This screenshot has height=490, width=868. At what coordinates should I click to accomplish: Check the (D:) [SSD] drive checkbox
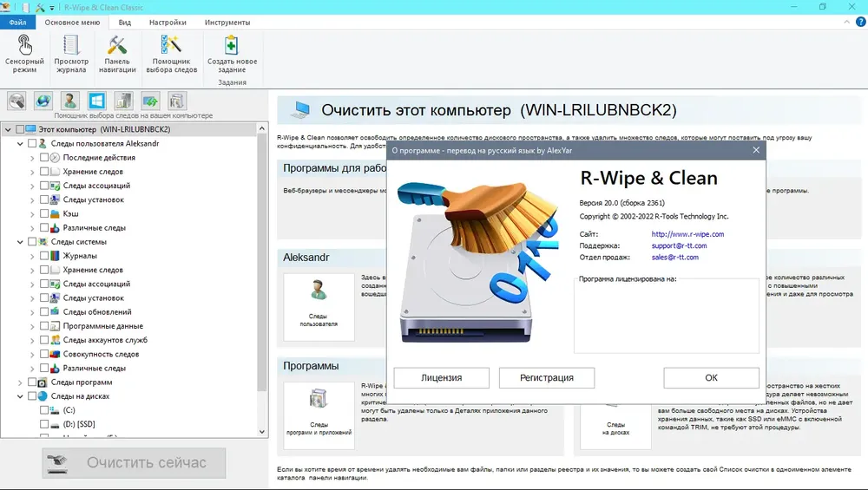click(x=44, y=424)
